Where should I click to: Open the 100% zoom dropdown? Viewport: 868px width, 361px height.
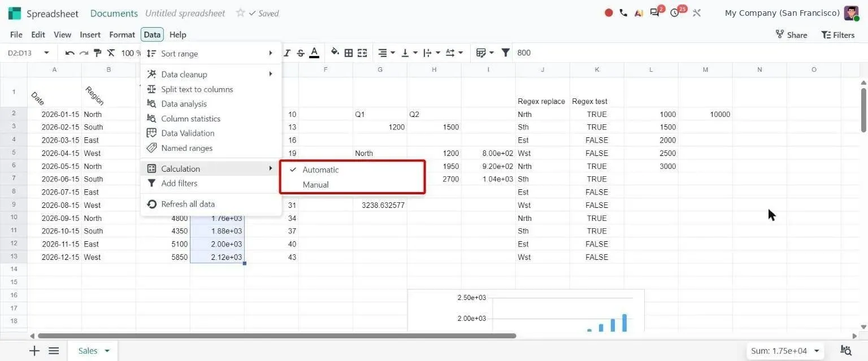click(131, 53)
